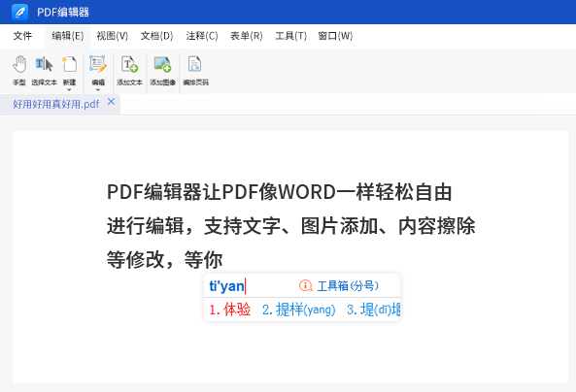Open the 编辑(E) menu
This screenshot has height=392, width=576.
pos(68,36)
